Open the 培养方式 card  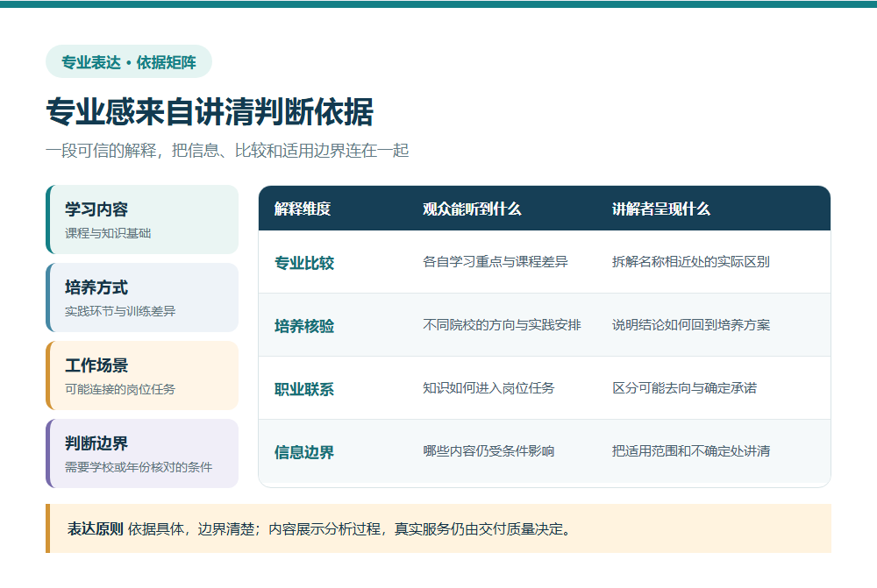142,297
